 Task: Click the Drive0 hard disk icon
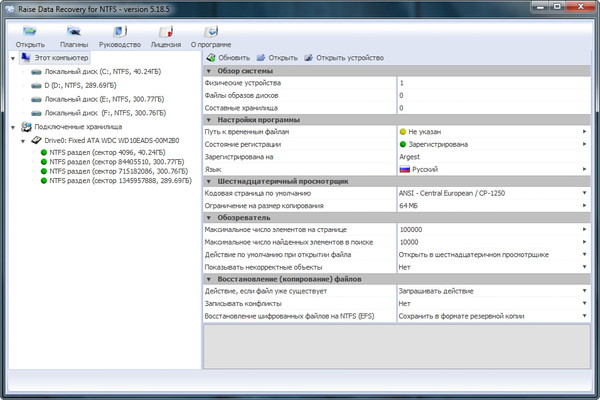click(x=36, y=140)
